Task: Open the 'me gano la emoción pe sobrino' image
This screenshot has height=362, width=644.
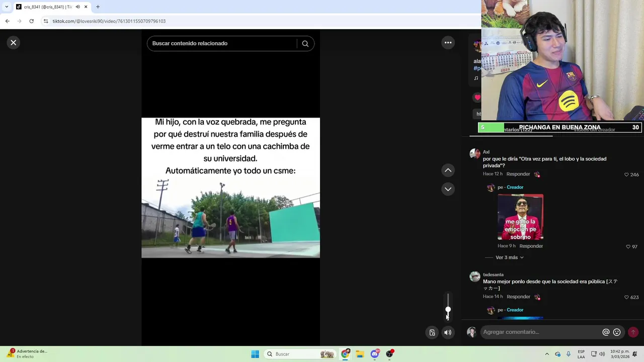Action: [520, 217]
